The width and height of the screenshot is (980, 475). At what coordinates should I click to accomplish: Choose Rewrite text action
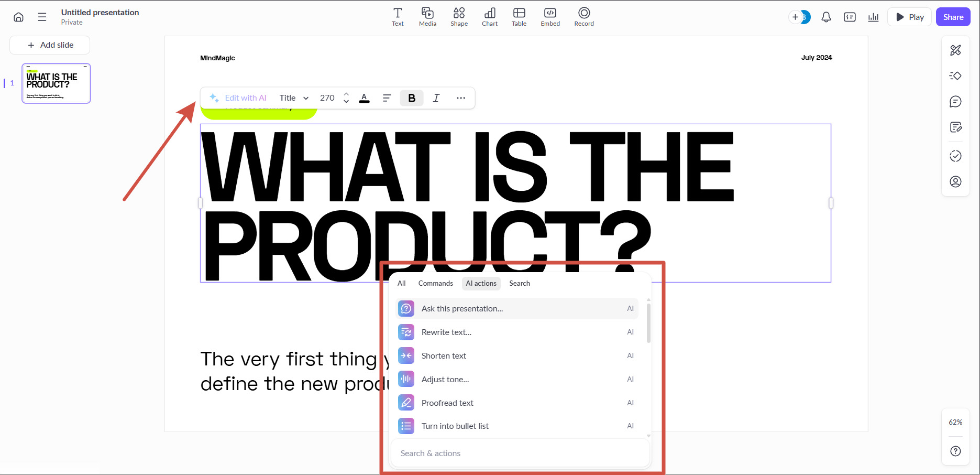(517, 332)
